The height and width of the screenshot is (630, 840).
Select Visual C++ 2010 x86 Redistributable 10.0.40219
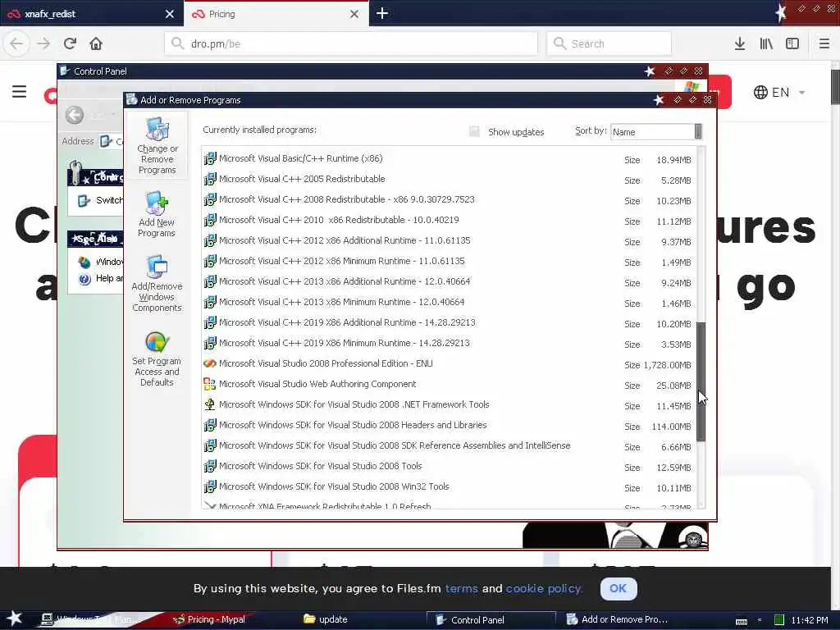tap(447, 220)
